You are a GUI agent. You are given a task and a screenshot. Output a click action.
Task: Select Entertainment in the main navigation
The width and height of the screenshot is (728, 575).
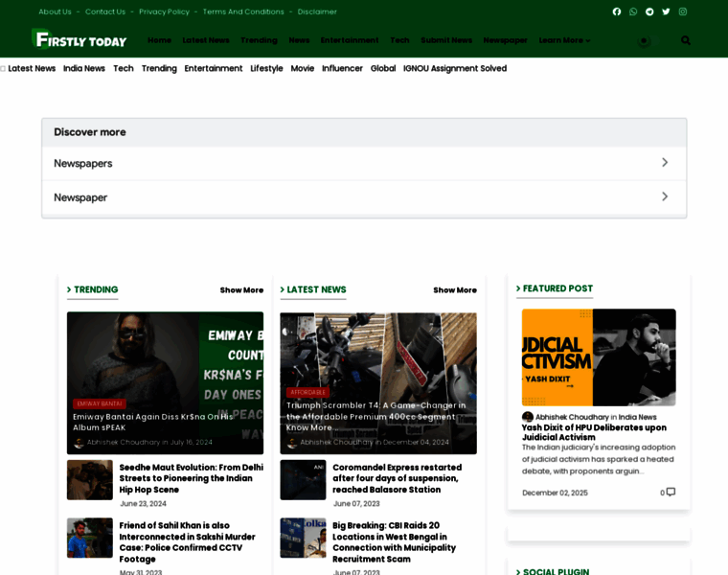click(350, 40)
